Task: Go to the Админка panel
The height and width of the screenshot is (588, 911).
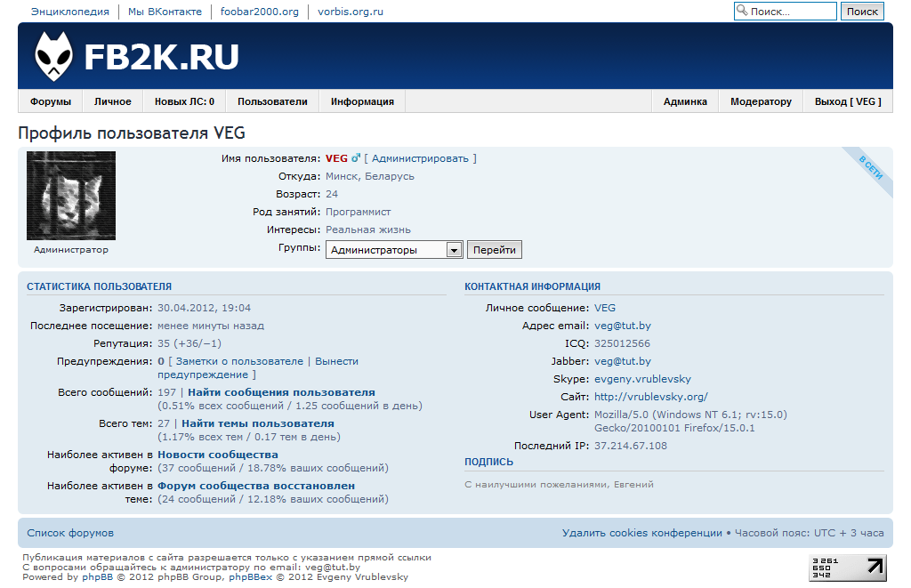Action: [x=685, y=101]
